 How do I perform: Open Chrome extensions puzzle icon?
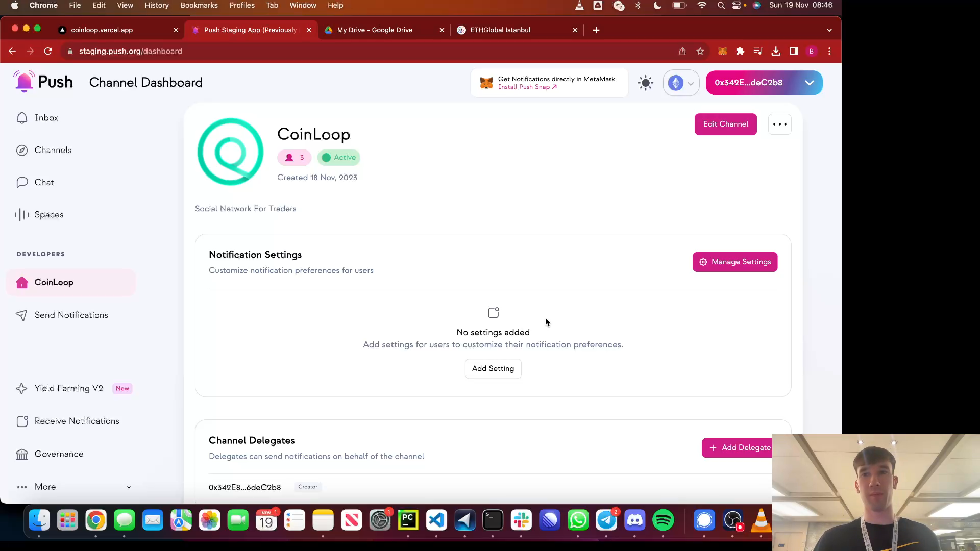coord(740,51)
